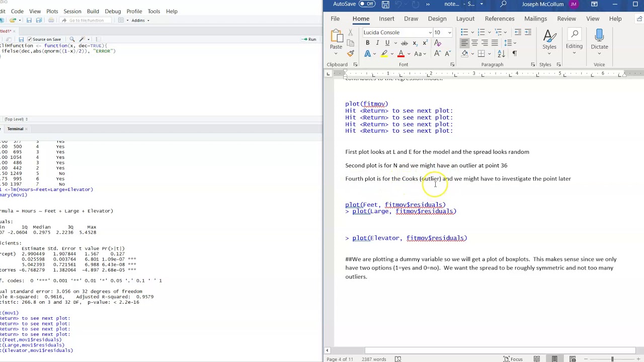Image resolution: width=644 pixels, height=362 pixels.
Task: Open the Borders dropdown arrow
Action: [x=490, y=54]
